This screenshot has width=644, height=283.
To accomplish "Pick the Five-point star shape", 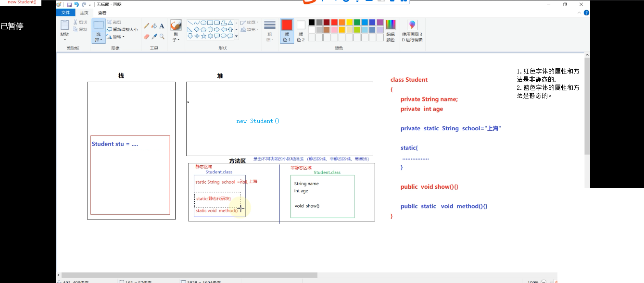I will click(203, 36).
